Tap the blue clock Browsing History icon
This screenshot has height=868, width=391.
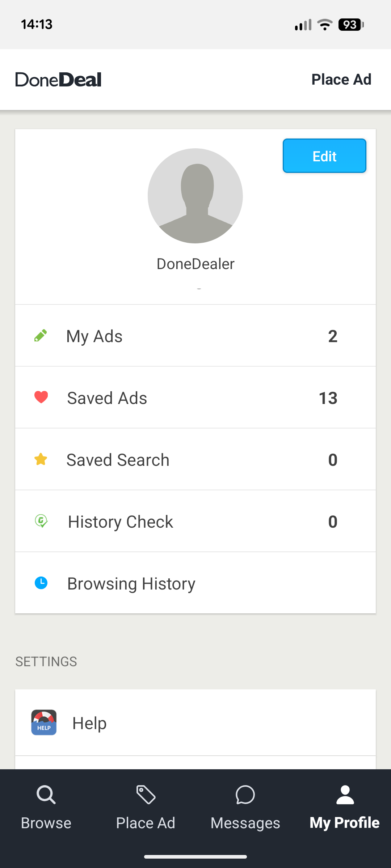coord(41,583)
